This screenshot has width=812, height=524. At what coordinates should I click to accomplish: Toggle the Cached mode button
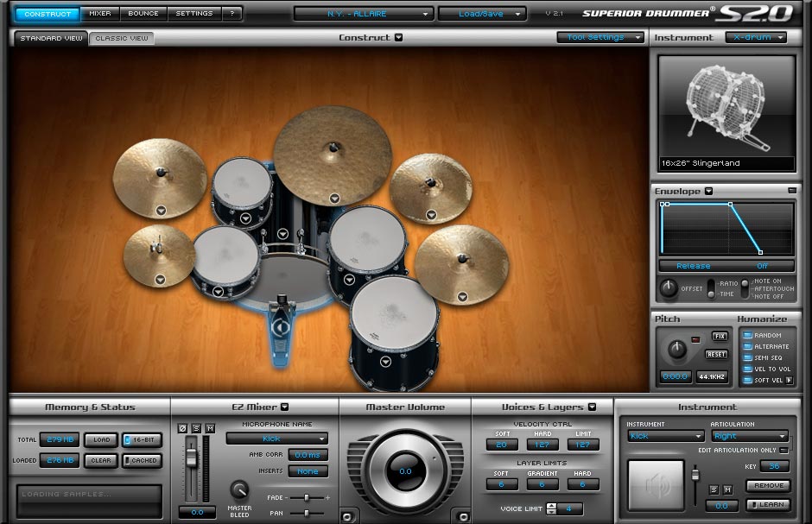[143, 460]
